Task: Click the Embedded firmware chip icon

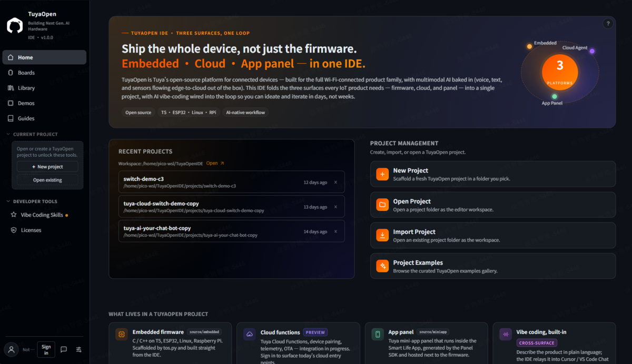Action: [x=122, y=334]
